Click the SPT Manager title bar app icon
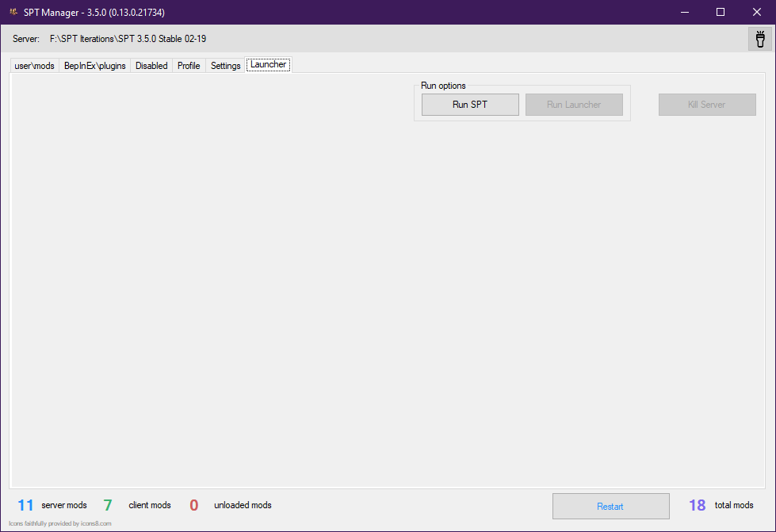Viewport: 776px width, 532px height. point(13,12)
